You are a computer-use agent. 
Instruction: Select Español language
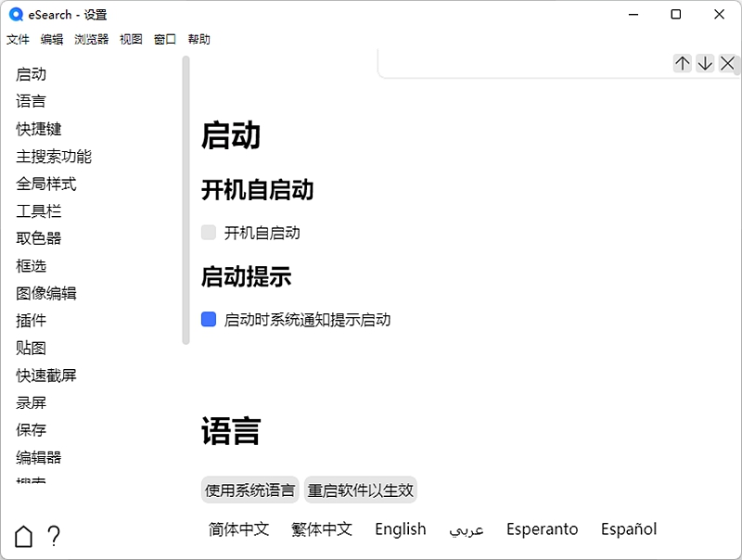click(629, 528)
